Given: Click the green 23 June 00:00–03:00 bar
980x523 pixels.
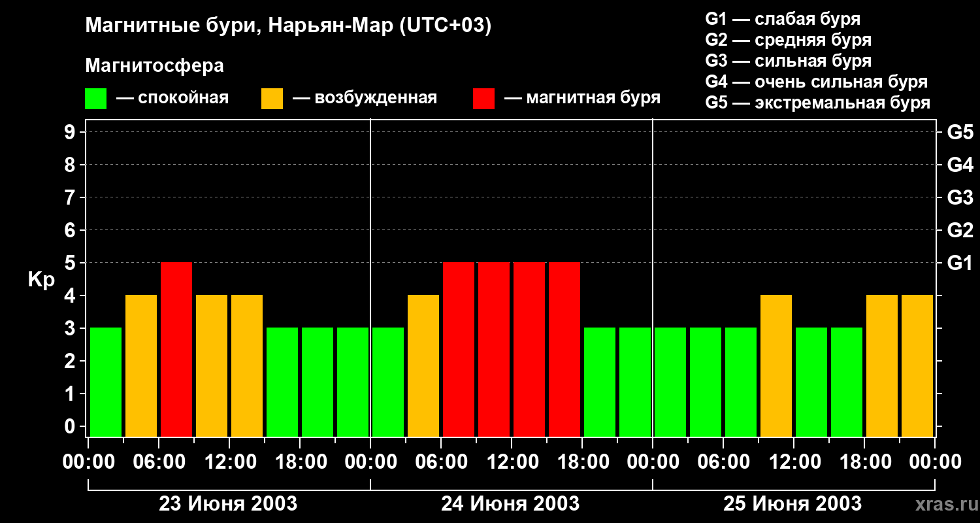Looking at the screenshot, I should pyautogui.click(x=106, y=382).
